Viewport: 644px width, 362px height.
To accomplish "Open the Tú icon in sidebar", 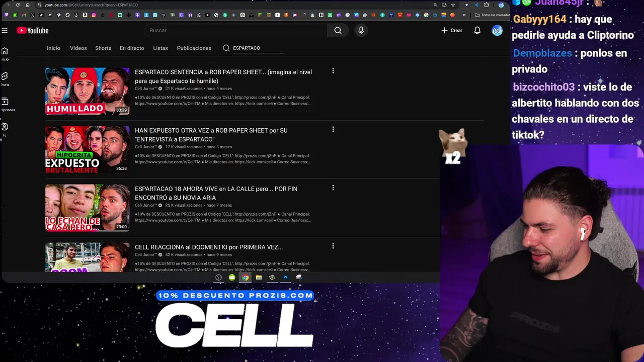I will 5,127.
